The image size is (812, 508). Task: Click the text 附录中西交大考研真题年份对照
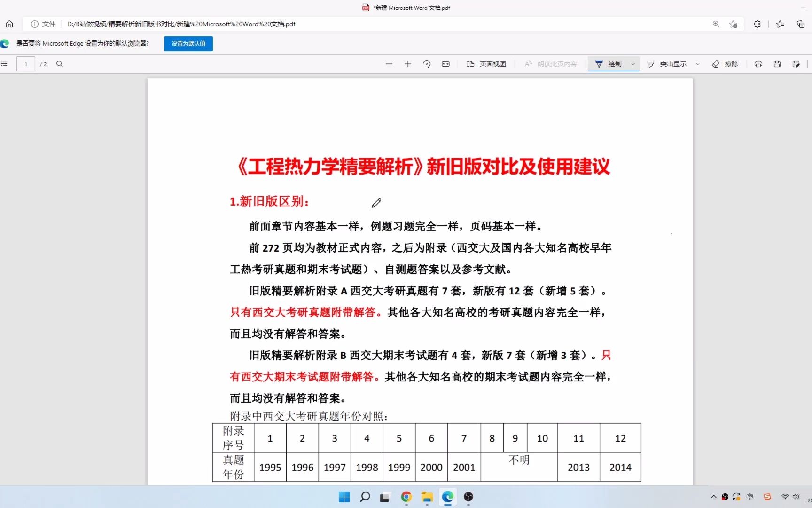pos(309,416)
